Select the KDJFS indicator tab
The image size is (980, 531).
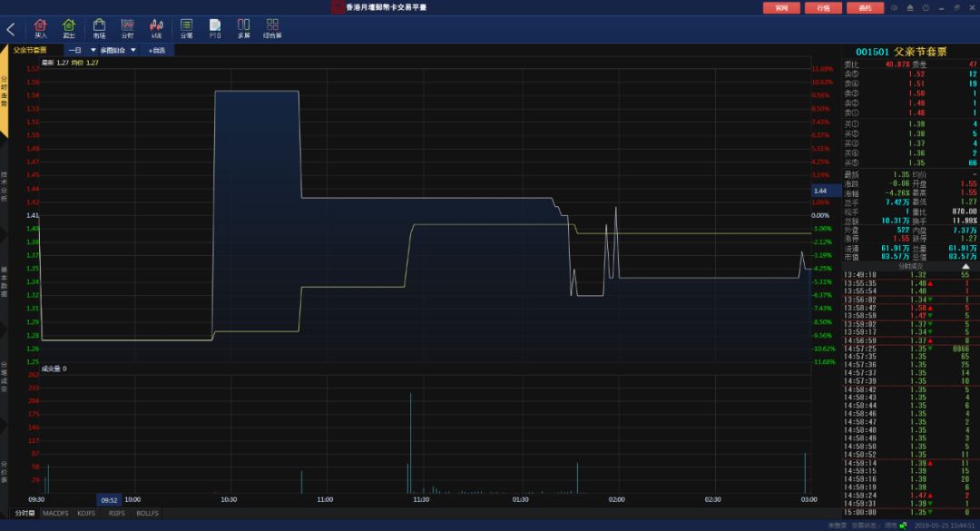pos(86,513)
